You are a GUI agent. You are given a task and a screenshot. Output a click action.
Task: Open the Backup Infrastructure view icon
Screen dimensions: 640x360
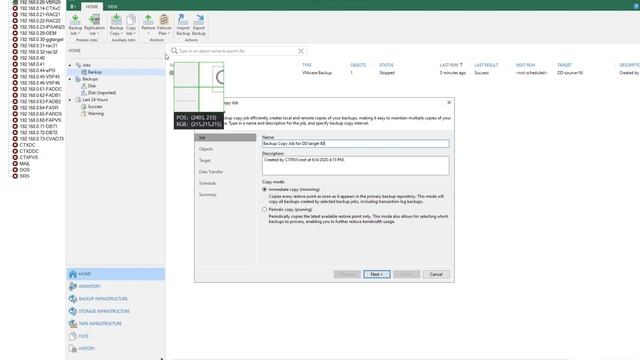coord(73,299)
